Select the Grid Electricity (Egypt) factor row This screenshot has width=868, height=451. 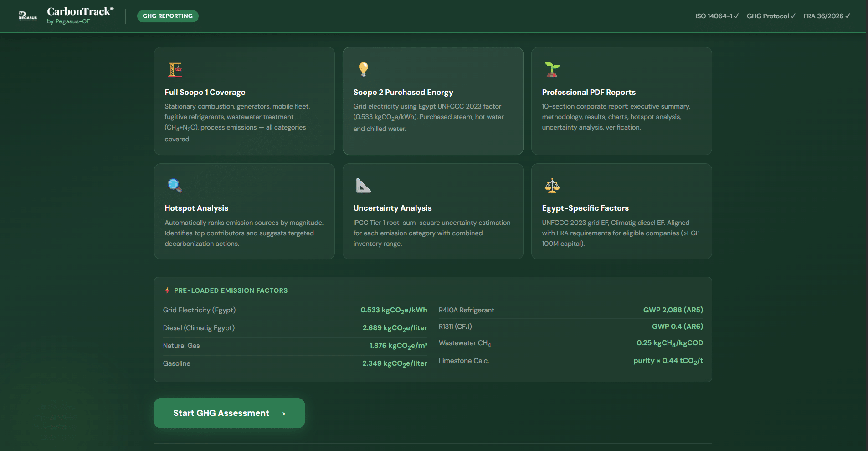[295, 310]
